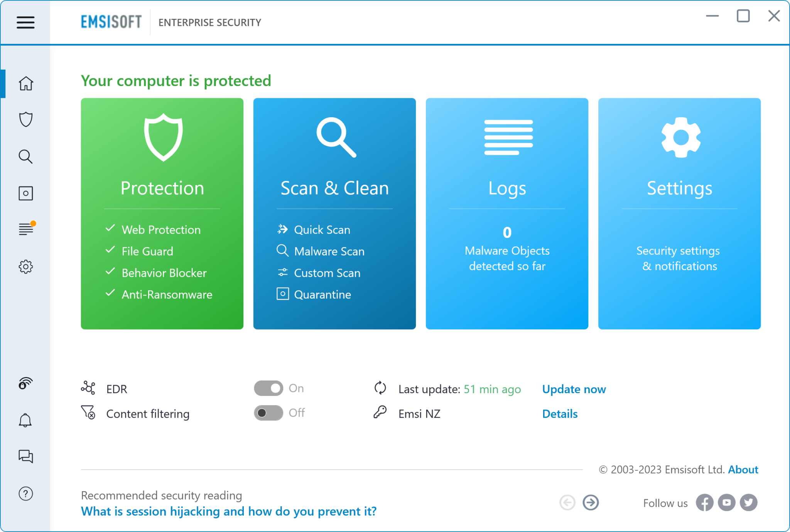Viewport: 790px width, 532px height.
Task: Open license Details link
Action: click(560, 414)
